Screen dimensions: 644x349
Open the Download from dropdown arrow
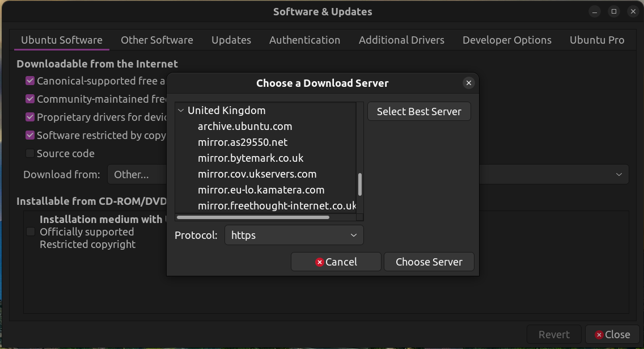tap(618, 175)
